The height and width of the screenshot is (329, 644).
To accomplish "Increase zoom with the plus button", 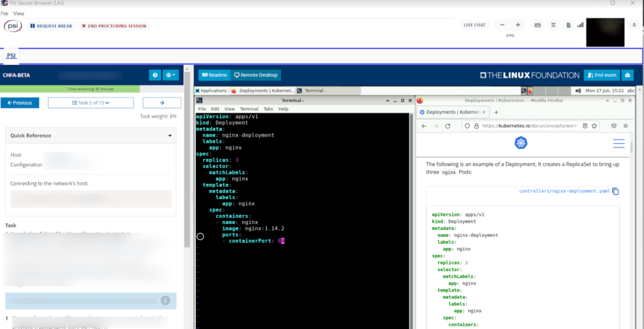I will (x=518, y=25).
